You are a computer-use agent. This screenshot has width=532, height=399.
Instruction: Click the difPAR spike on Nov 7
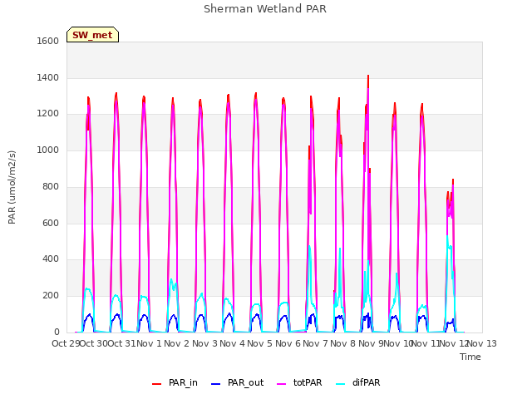click(x=309, y=246)
